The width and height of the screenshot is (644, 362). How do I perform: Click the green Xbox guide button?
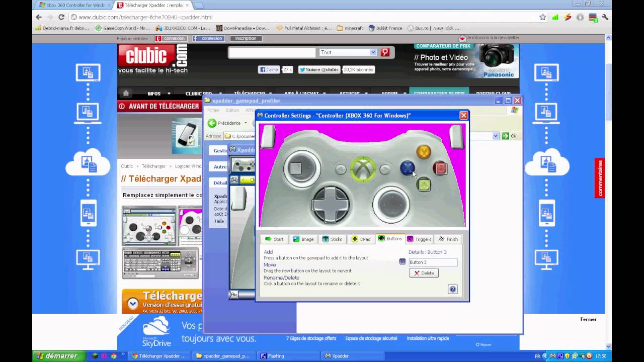coord(363,168)
